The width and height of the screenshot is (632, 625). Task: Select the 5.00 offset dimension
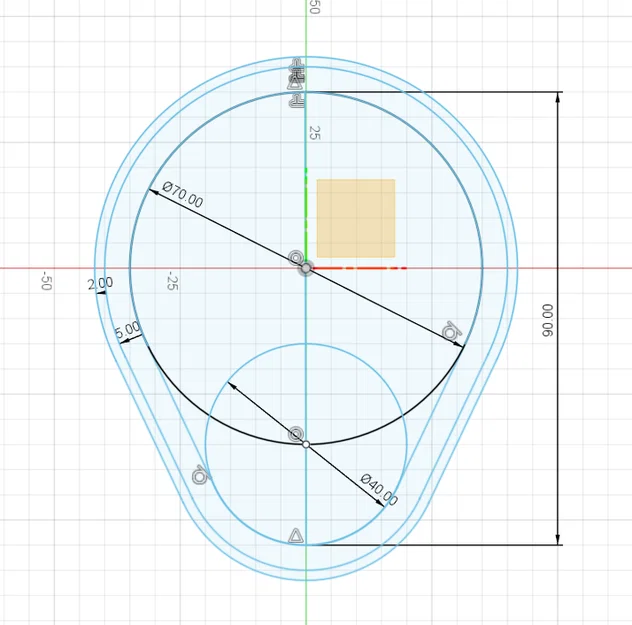point(128,330)
